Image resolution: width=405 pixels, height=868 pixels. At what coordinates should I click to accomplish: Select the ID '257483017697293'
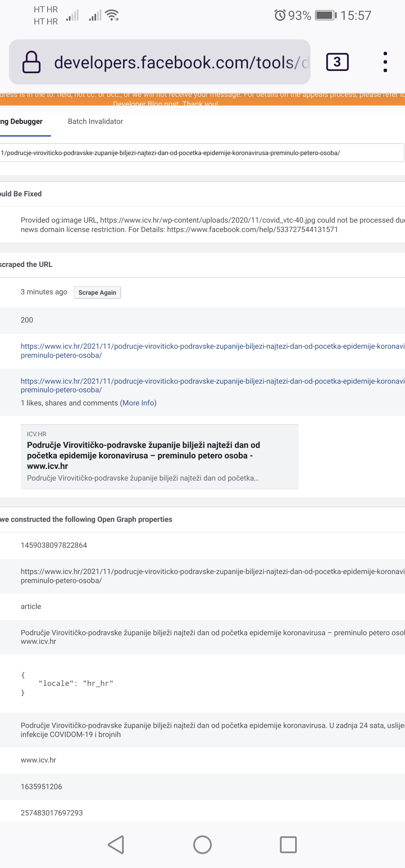click(x=52, y=813)
